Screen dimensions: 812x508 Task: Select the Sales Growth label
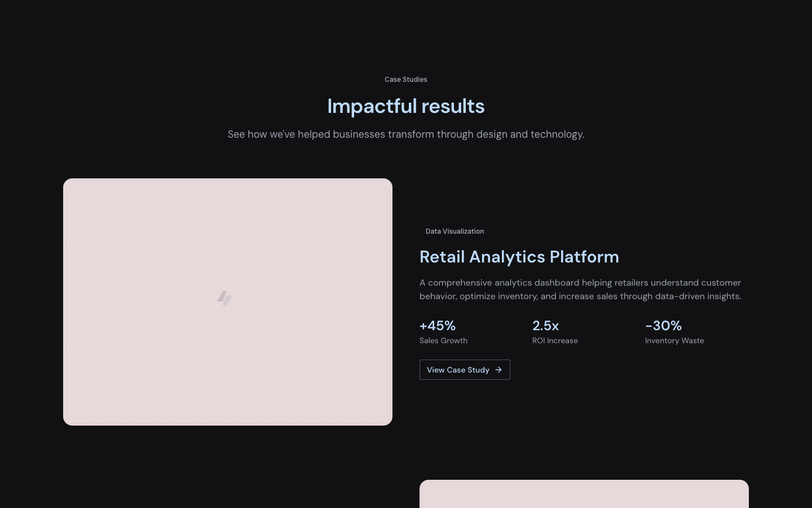pyautogui.click(x=443, y=340)
